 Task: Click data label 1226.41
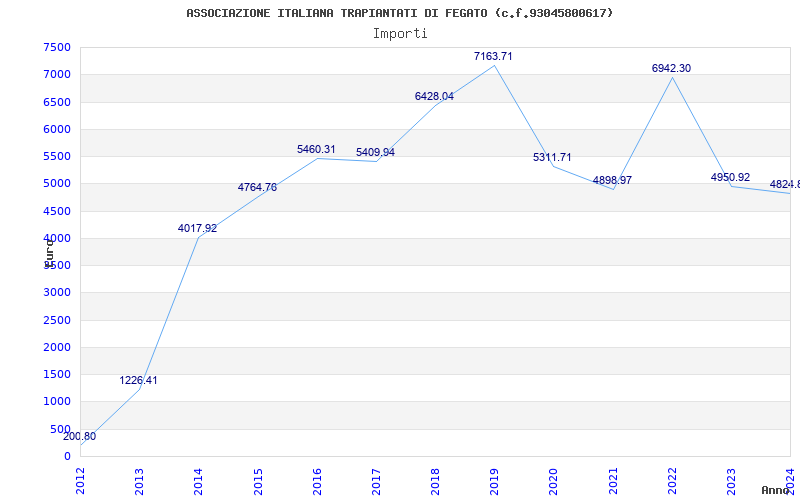coord(138,381)
